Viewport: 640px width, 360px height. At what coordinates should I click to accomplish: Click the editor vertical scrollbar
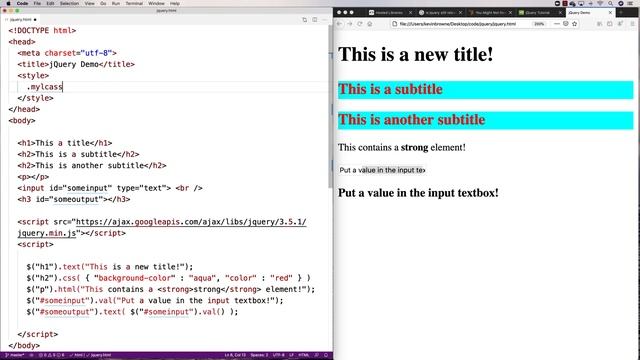pyautogui.click(x=331, y=108)
